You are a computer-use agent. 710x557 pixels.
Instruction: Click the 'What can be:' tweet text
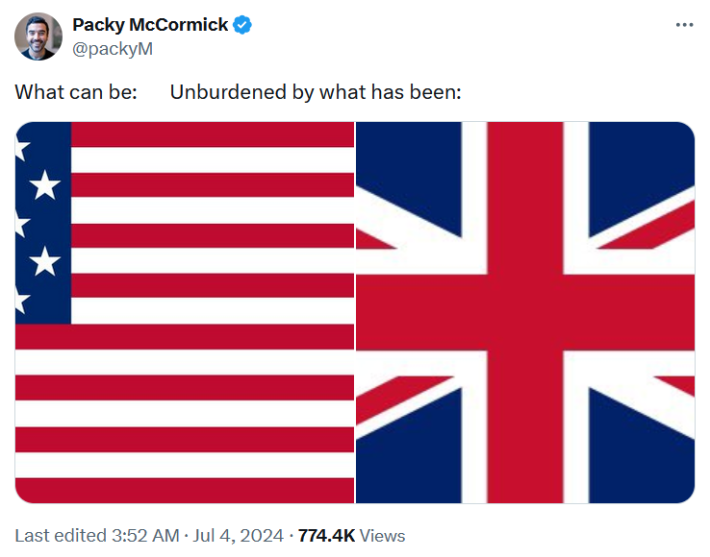pos(76,93)
